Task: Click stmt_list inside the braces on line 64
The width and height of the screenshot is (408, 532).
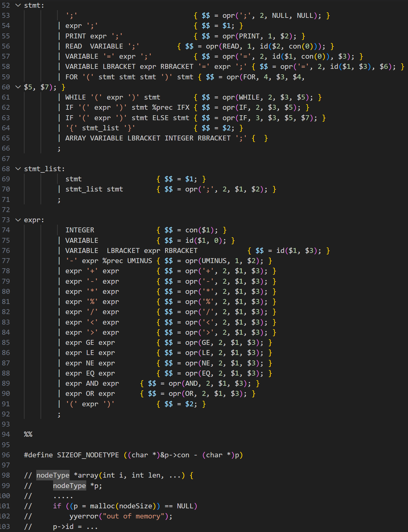Action: tap(100, 128)
